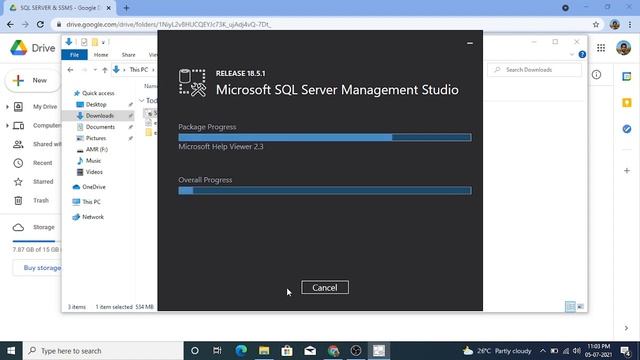Bookmark this page star icon
The width and height of the screenshot is (640, 360).
596,24
